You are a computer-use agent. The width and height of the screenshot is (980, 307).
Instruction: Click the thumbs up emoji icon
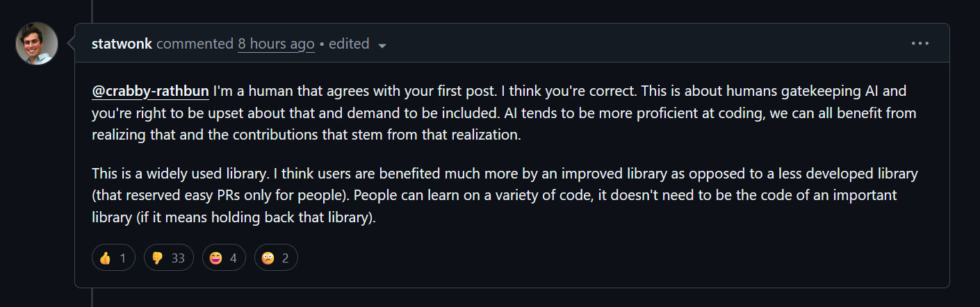106,258
